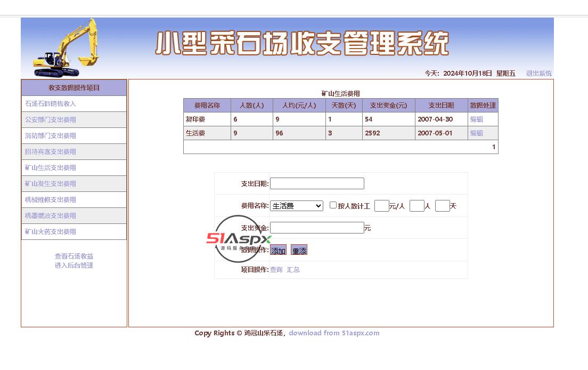Focus the 支出日期 input field
Image resolution: width=588 pixels, height=370 pixels.
tap(317, 183)
